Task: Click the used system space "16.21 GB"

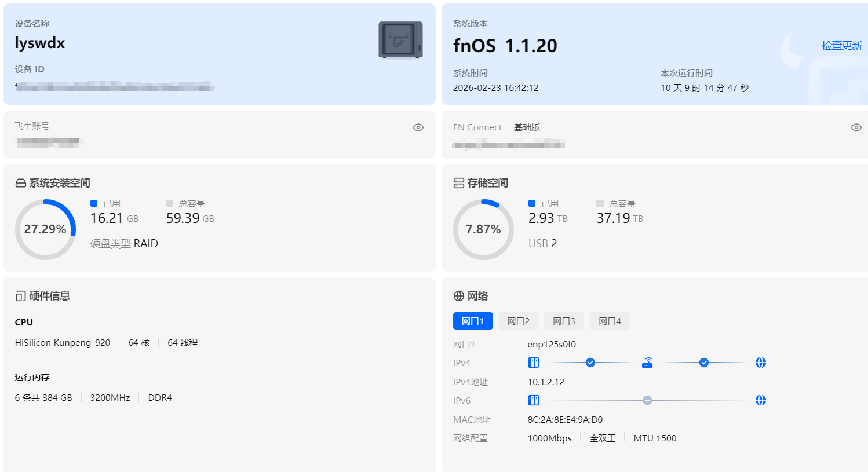Action: coord(114,218)
